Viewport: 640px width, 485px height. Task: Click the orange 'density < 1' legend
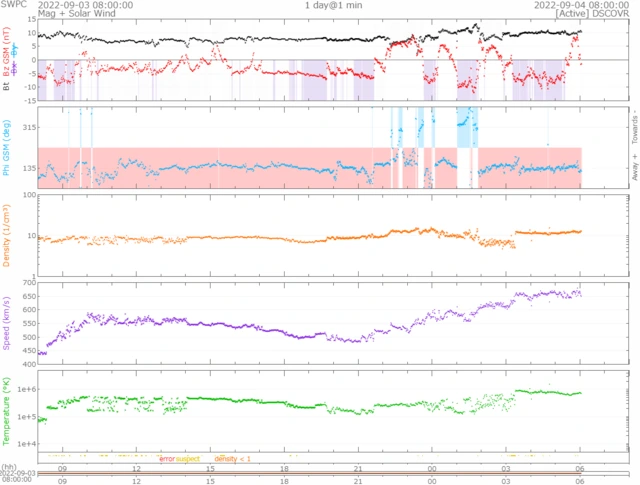pyautogui.click(x=233, y=458)
